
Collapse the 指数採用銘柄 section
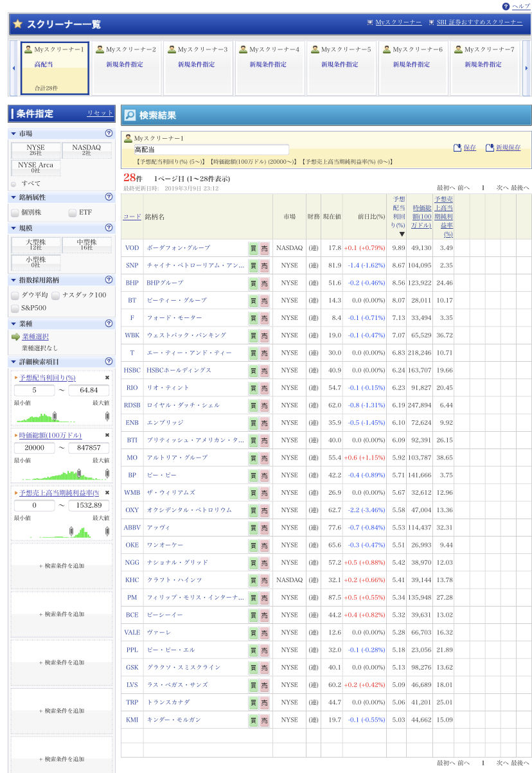(x=13, y=280)
